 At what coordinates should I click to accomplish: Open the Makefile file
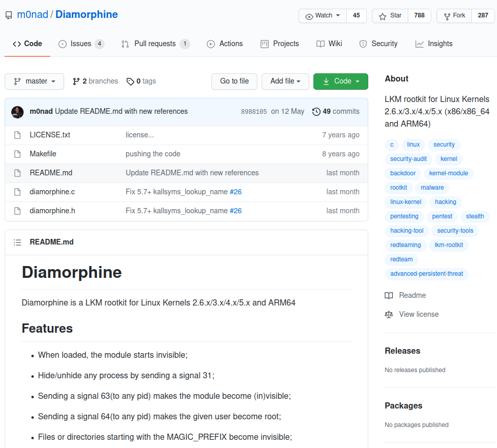tap(43, 154)
